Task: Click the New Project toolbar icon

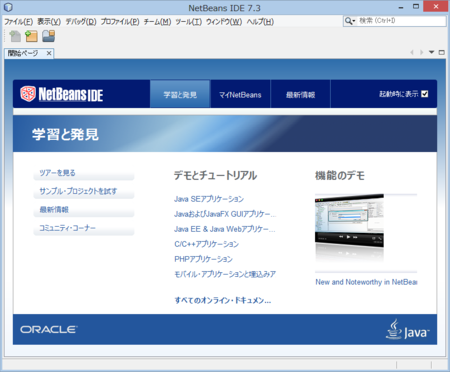Action: pyautogui.click(x=32, y=36)
